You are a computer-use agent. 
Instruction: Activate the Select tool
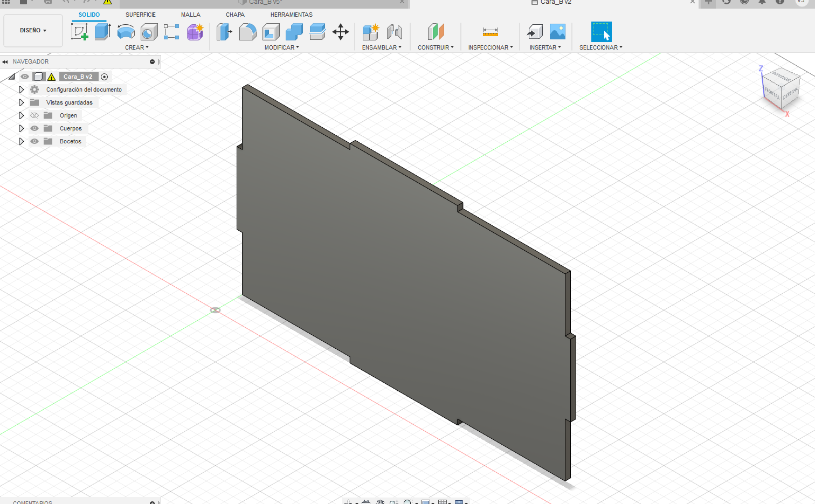point(602,32)
